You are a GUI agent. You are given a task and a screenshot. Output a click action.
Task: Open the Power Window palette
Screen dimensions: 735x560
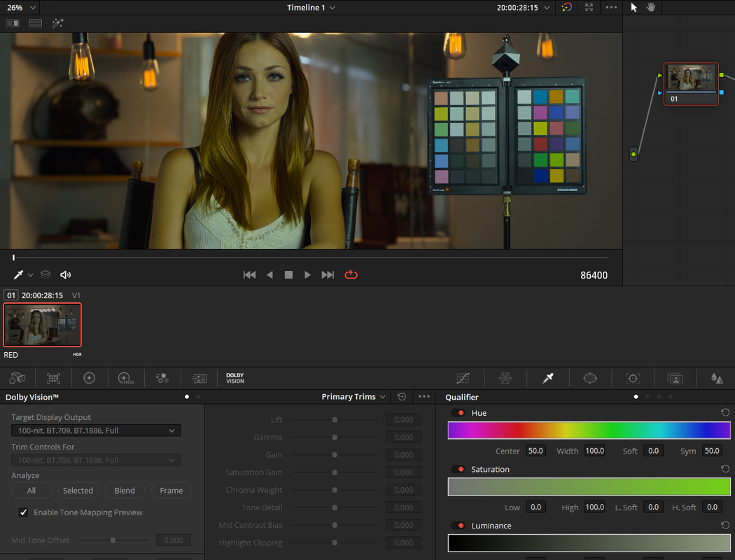pyautogui.click(x=590, y=378)
